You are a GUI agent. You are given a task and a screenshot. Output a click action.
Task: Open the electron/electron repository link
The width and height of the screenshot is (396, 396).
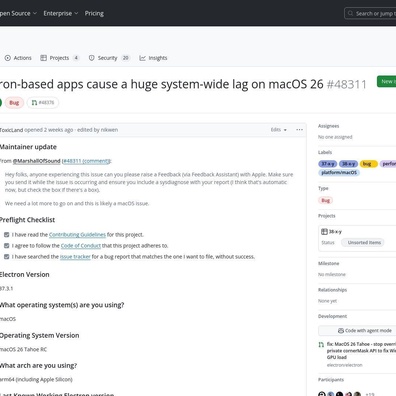pyautogui.click(x=344, y=365)
